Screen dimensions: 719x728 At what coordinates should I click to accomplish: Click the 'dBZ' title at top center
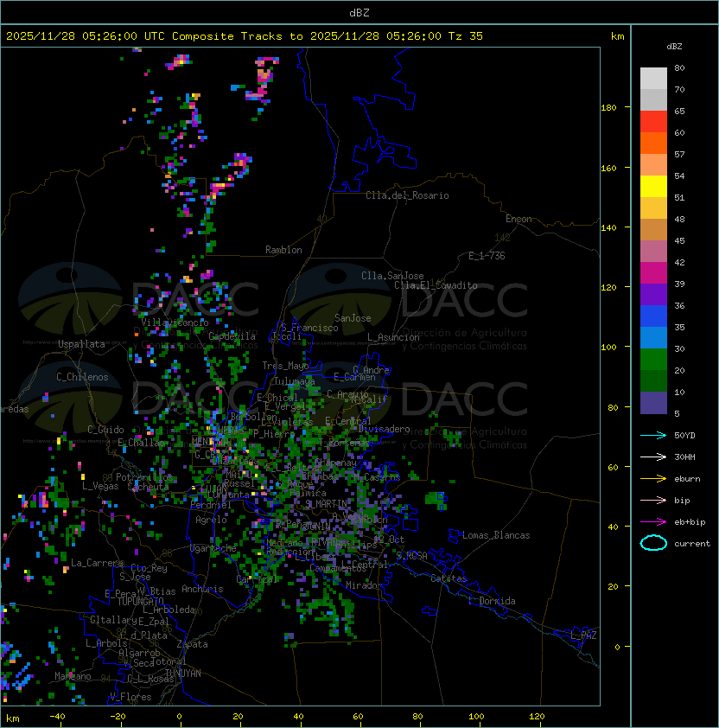coord(359,13)
